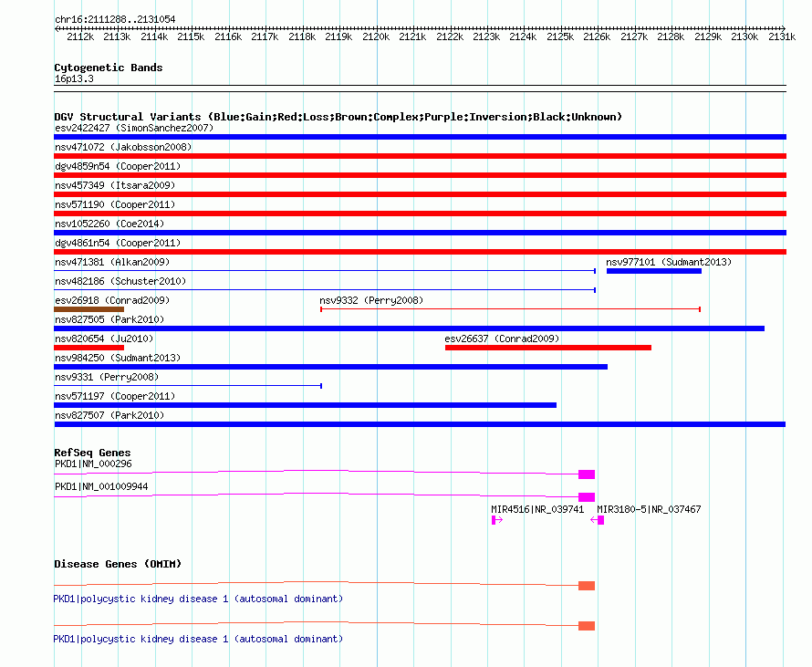
Task: Select the nsv471072 (Jakobsson2008) loss bar
Action: [420, 156]
